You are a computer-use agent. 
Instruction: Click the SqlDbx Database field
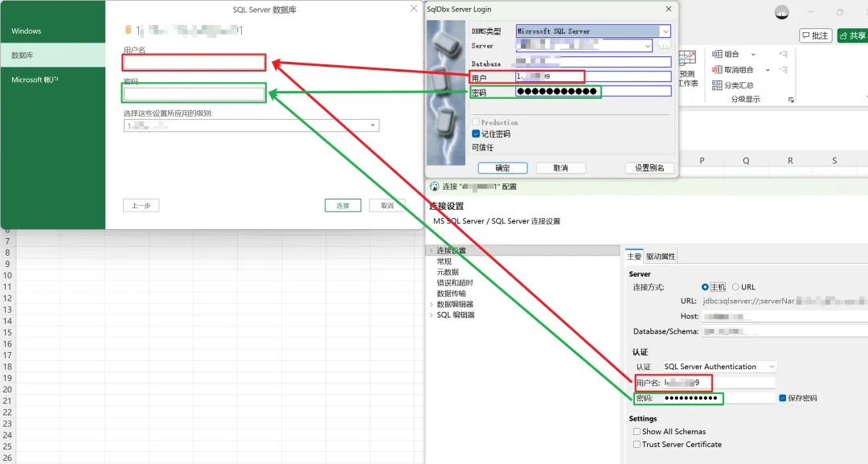(593, 62)
